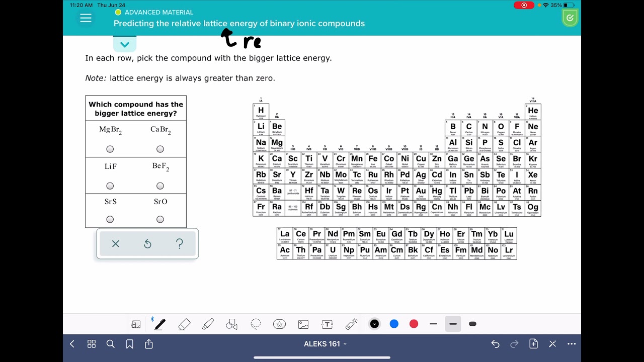The image size is (644, 362).
Task: Open the Stickers/elements tool
Action: (280, 324)
